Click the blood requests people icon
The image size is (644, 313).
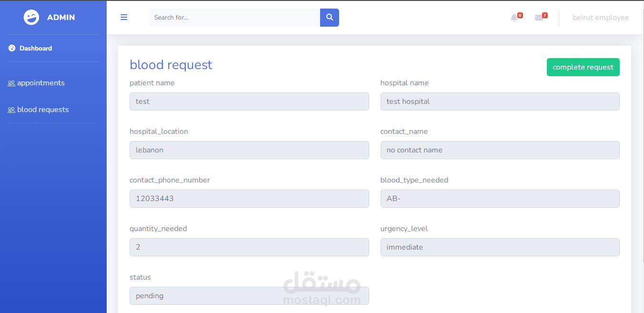click(x=11, y=110)
